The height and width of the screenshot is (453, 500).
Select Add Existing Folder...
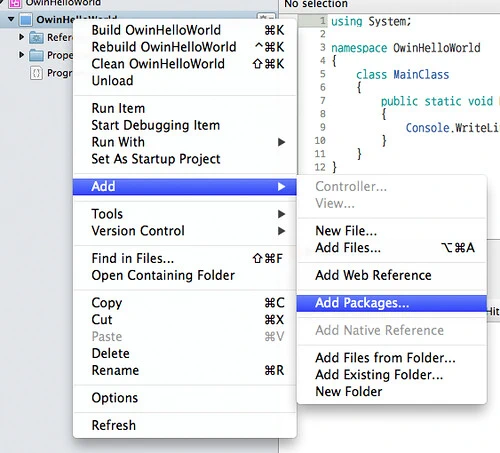pyautogui.click(x=392, y=375)
